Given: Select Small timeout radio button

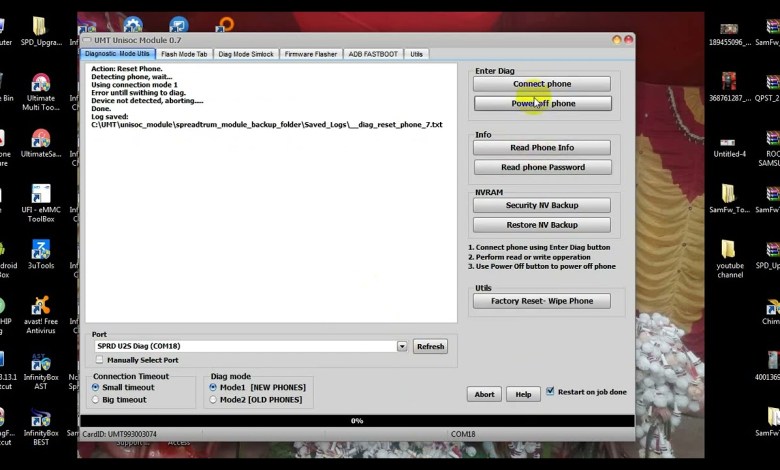Looking at the screenshot, I should pyautogui.click(x=96, y=387).
